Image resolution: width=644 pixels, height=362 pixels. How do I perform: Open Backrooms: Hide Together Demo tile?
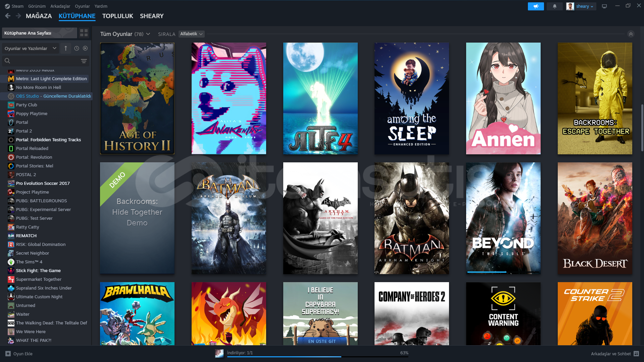tap(137, 218)
